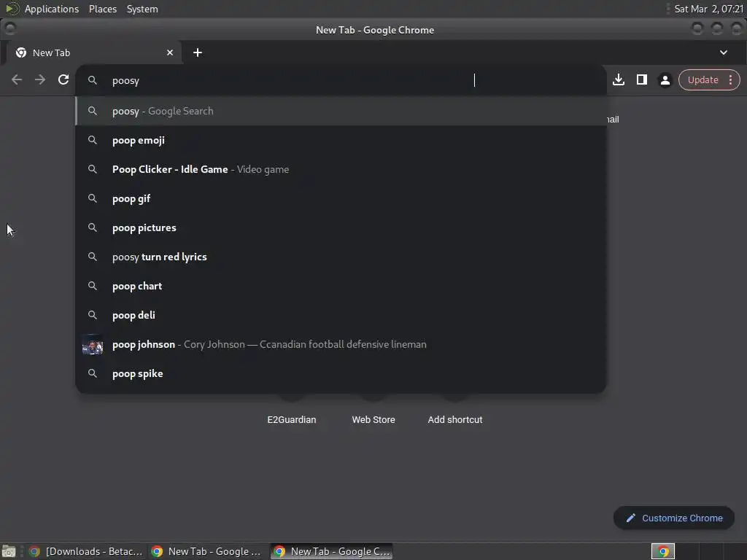747x560 pixels.
Task: Choose the 'poop deli' suggestion
Action: (341, 315)
